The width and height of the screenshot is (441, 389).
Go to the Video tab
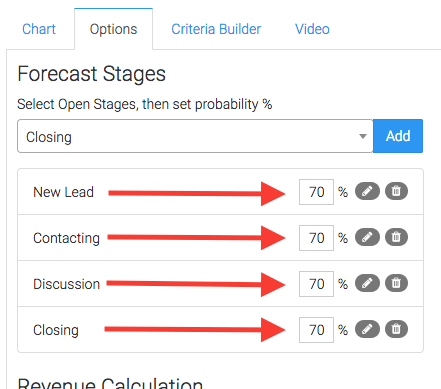tap(312, 29)
